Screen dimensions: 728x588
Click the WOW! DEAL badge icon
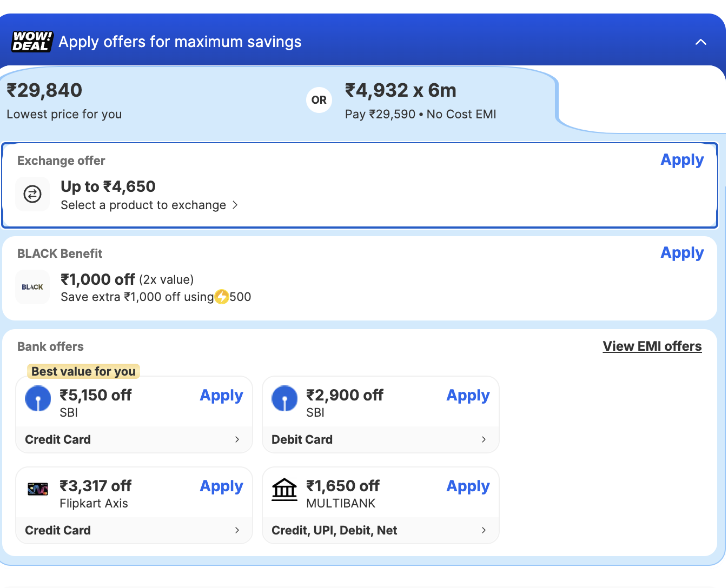[x=32, y=42]
